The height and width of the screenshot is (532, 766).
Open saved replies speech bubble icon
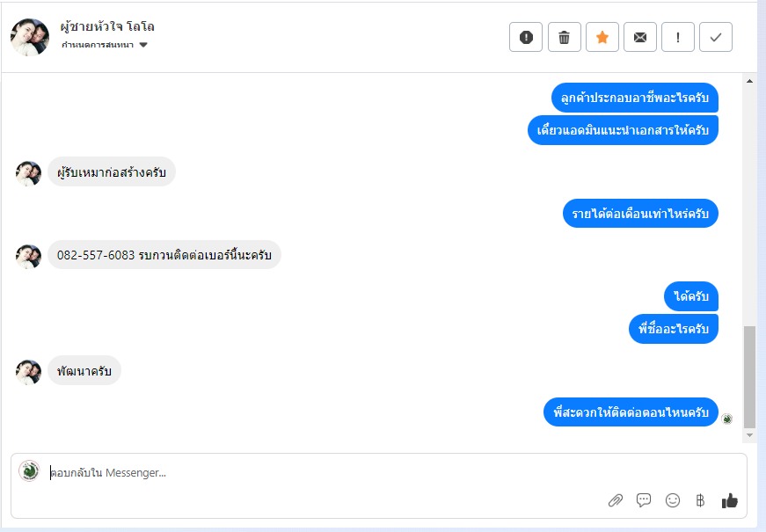[644, 500]
